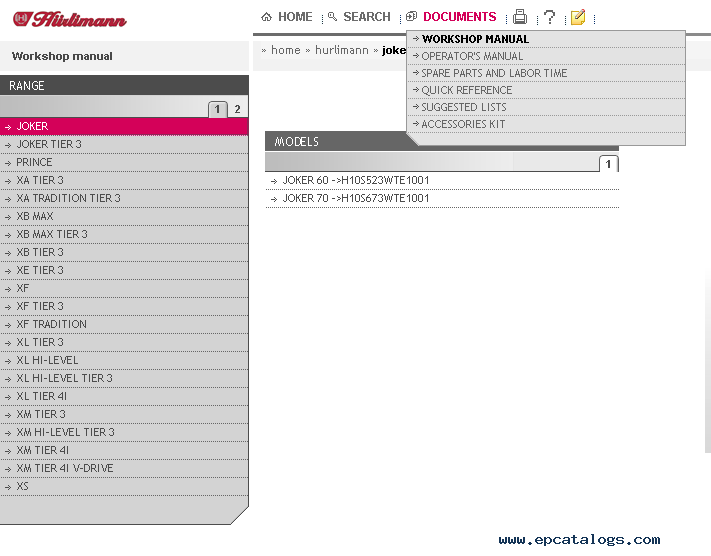Click the 'home' breadcrumb link
711x556 pixels.
pyautogui.click(x=286, y=50)
